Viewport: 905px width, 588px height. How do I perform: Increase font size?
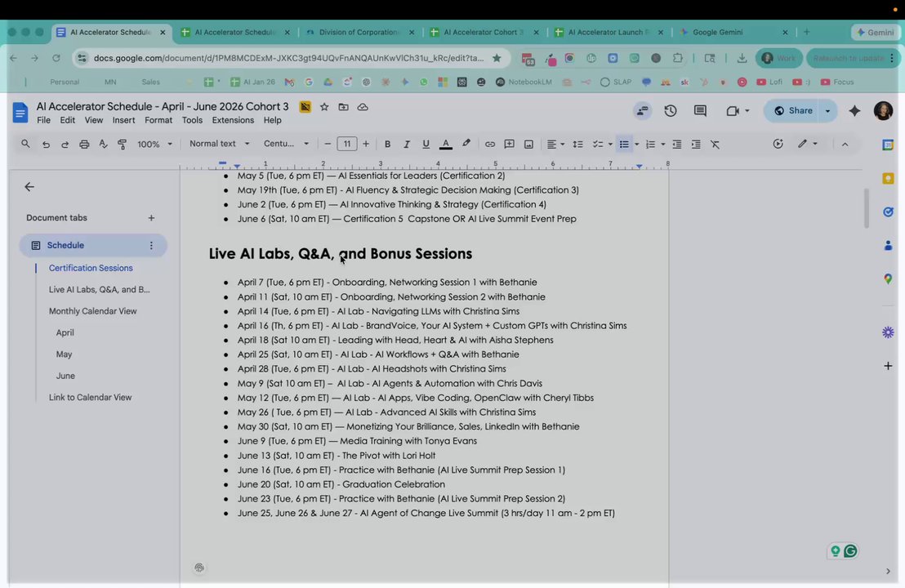coord(366,144)
